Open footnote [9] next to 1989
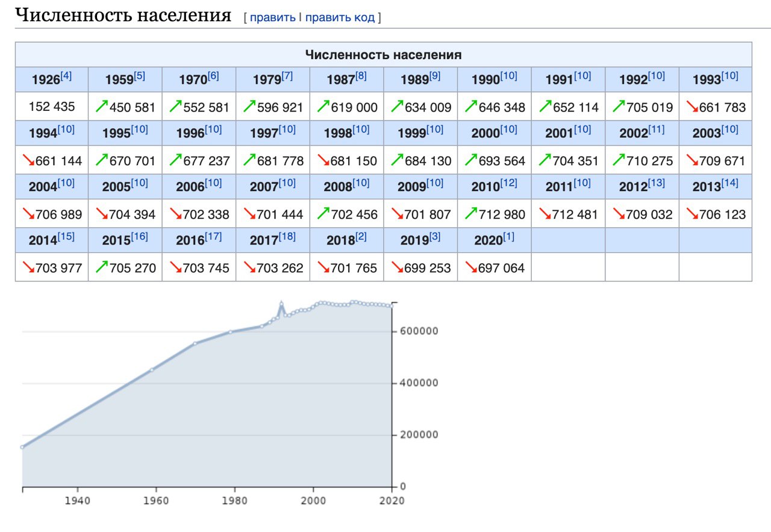This screenshot has height=532, width=771. click(x=435, y=77)
